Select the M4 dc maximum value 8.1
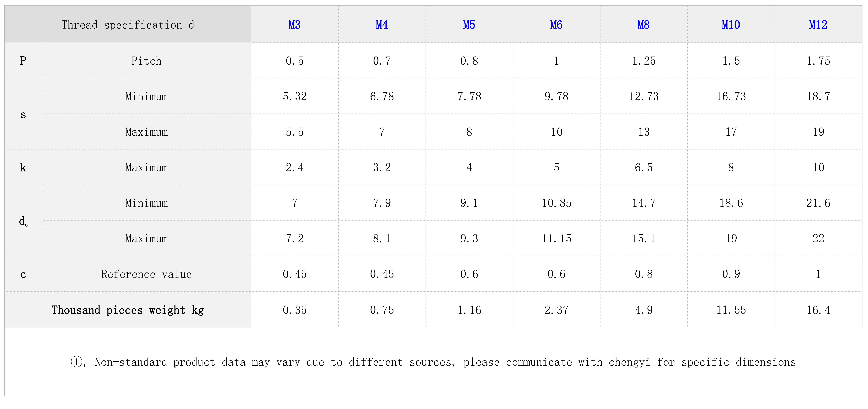The image size is (868, 409). click(382, 238)
